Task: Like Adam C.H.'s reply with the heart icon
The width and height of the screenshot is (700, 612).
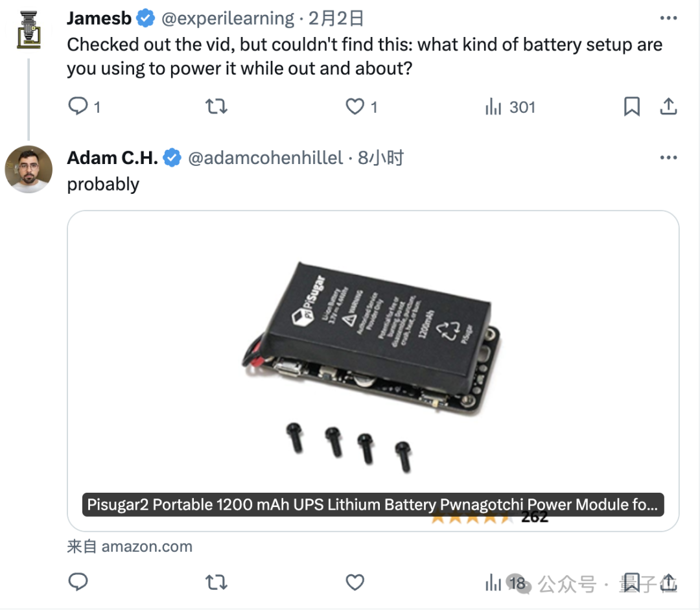Action: click(x=355, y=582)
